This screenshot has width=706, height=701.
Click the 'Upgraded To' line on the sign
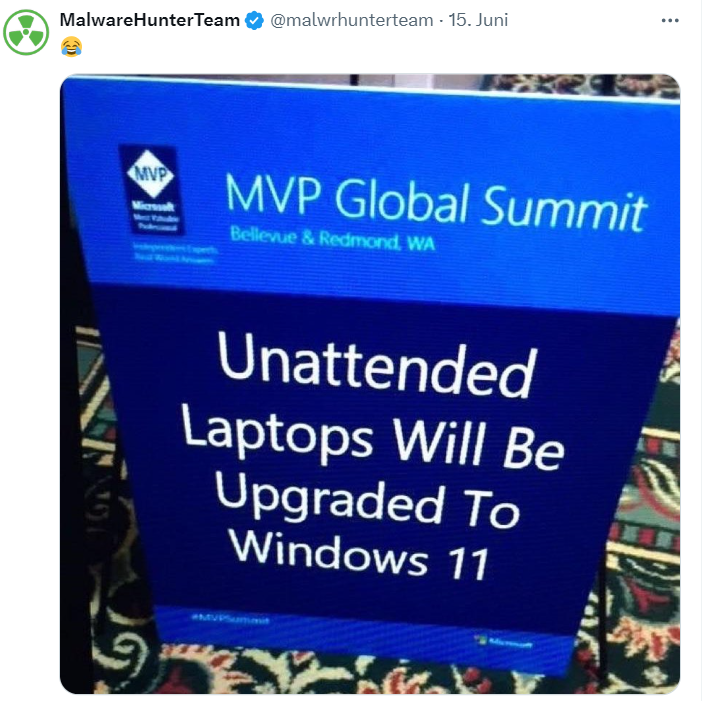(x=367, y=500)
